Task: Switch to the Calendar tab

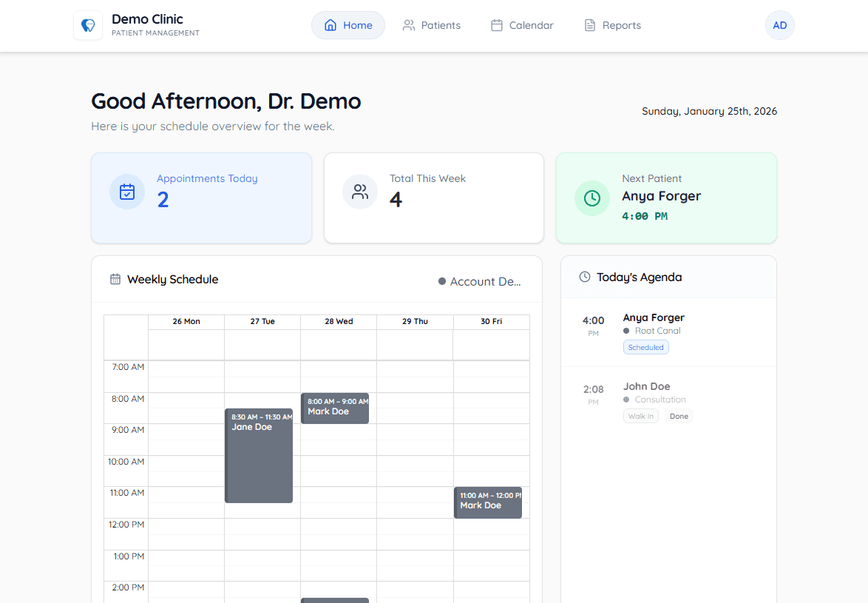Action: pyautogui.click(x=522, y=25)
